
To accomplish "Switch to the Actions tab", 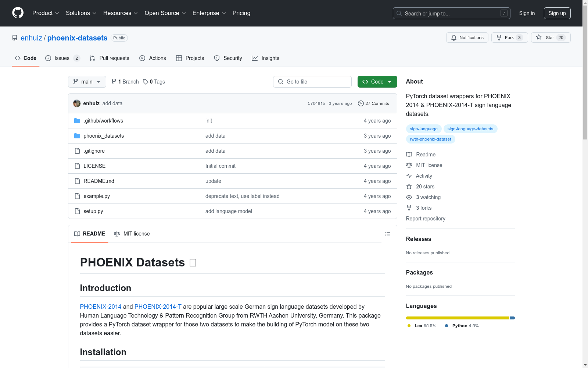I will [153, 58].
